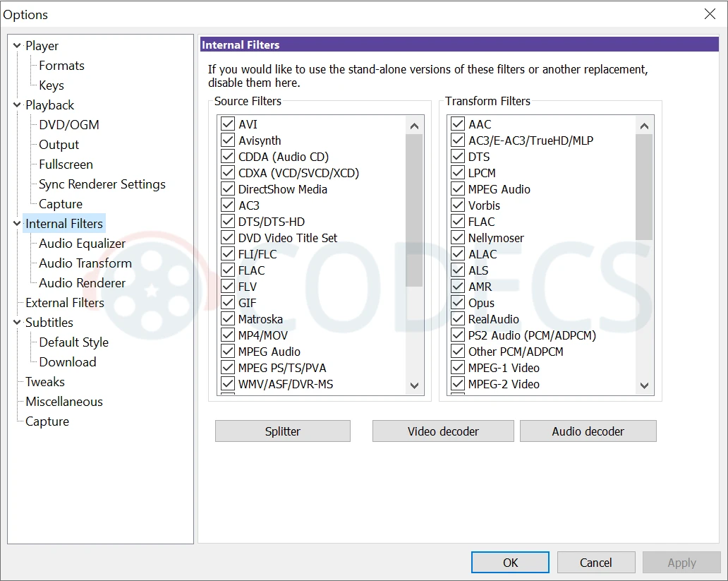
Task: Go to Sync Renderer Settings page
Action: coord(102,184)
